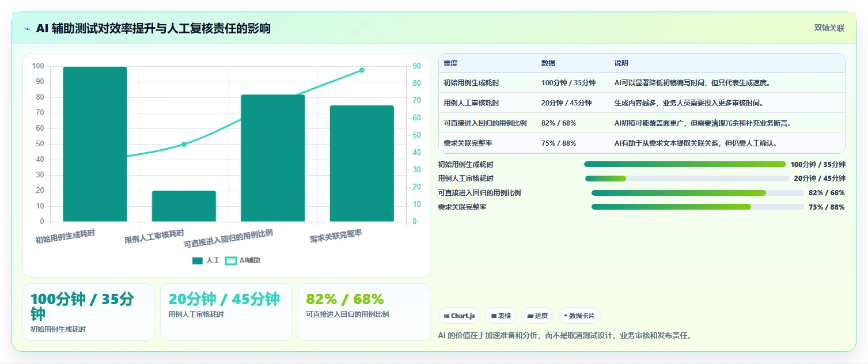This screenshot has width=868, height=364.
Task: Click the 进度 chip
Action: (x=537, y=316)
